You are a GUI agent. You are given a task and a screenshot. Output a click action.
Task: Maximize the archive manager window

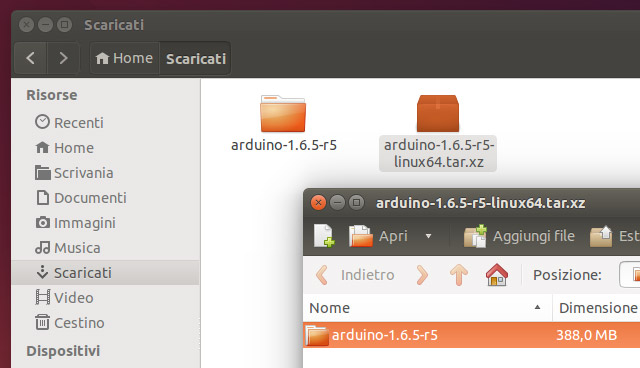point(356,202)
